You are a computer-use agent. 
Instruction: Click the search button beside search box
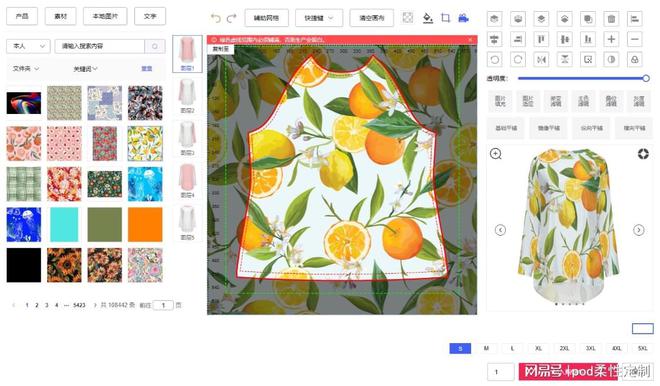155,46
